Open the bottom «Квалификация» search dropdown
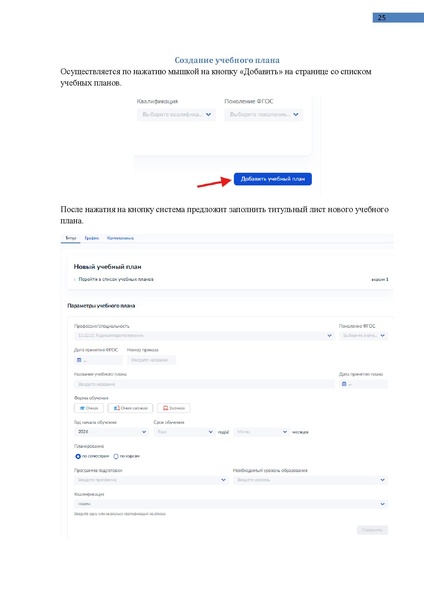The image size is (424, 600). point(231,504)
